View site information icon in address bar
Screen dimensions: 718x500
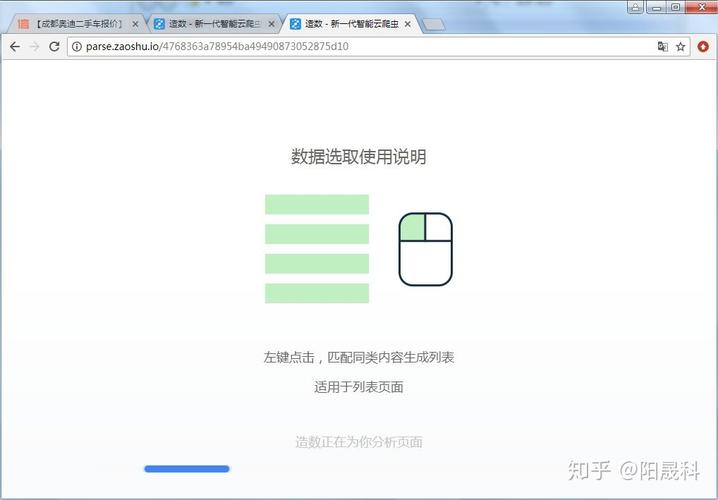[x=77, y=46]
